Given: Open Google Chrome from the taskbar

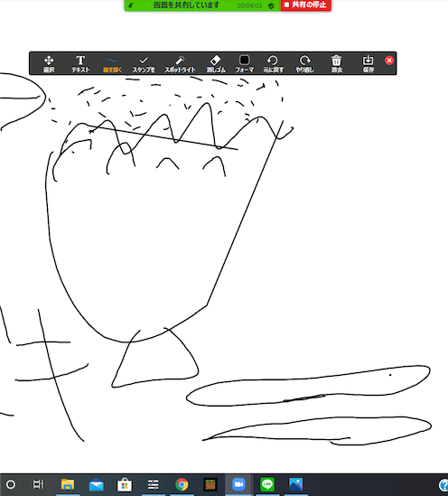Looking at the screenshot, I should click(182, 484).
